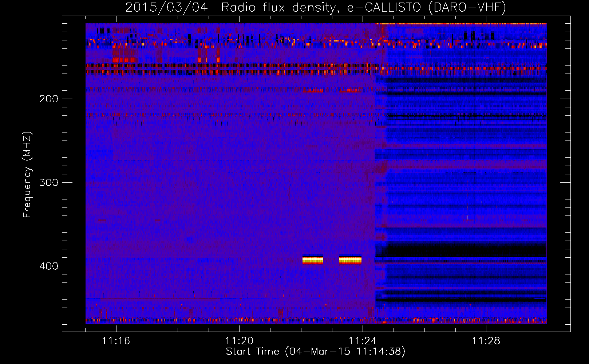Viewport: 589px width, 364px height.
Task: Select the 'Start Time (04-Mar-15 11:14:38)' label
Action: pos(316,352)
